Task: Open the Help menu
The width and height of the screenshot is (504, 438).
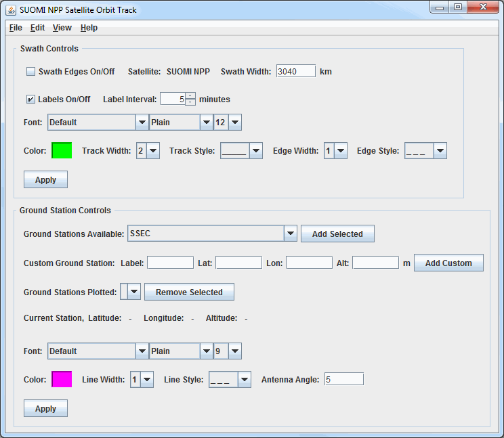Action: (89, 28)
